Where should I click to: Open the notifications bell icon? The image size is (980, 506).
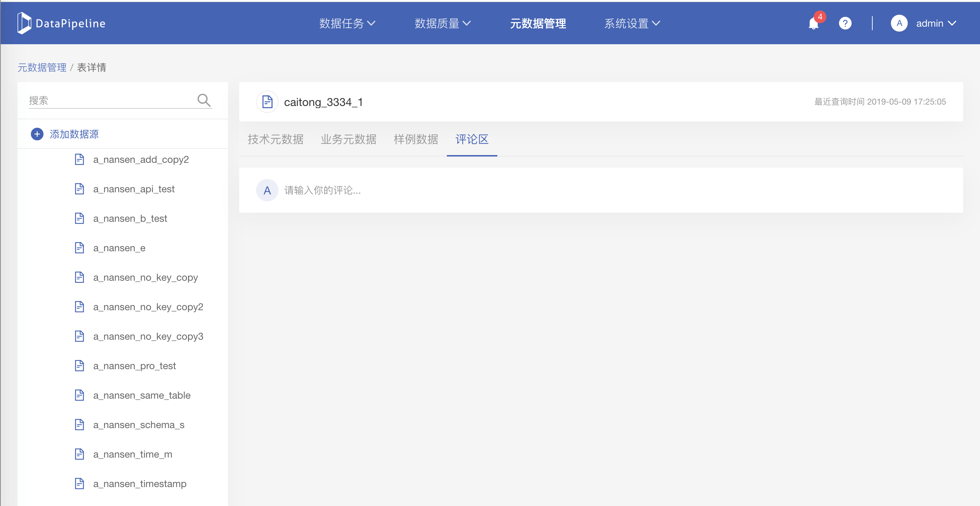pos(813,24)
